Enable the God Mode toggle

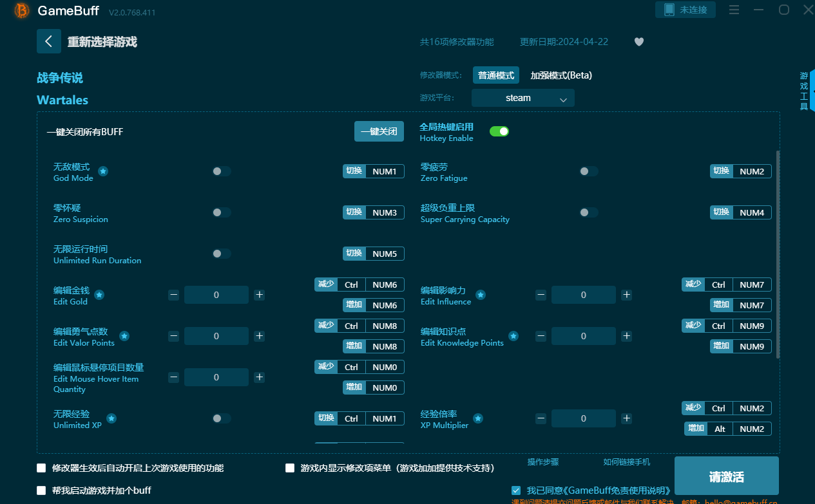click(x=221, y=171)
